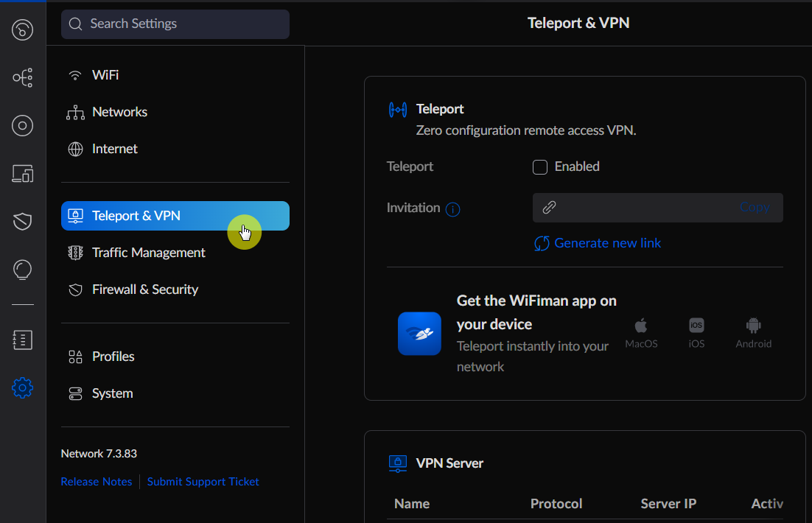
Task: Click the VPN Server heading
Action: click(449, 463)
